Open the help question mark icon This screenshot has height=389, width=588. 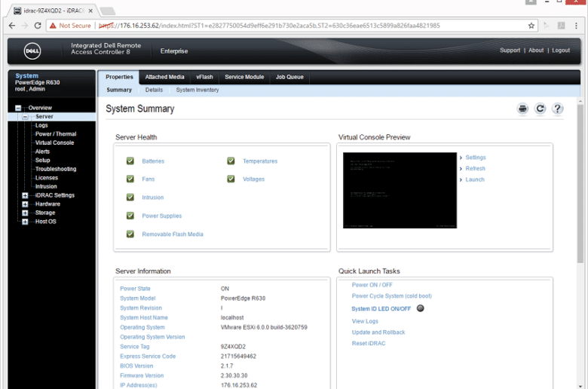[x=558, y=109]
